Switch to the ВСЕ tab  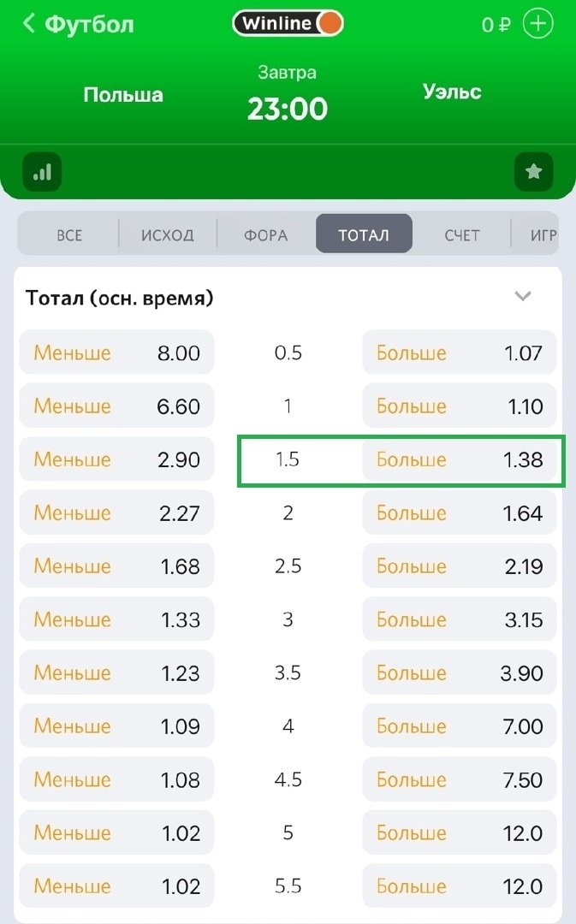(x=69, y=234)
